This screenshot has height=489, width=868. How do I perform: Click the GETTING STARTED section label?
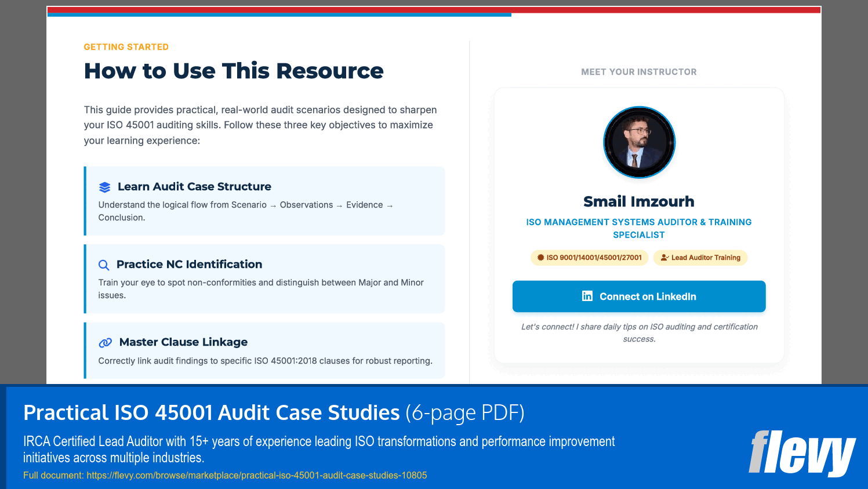126,46
